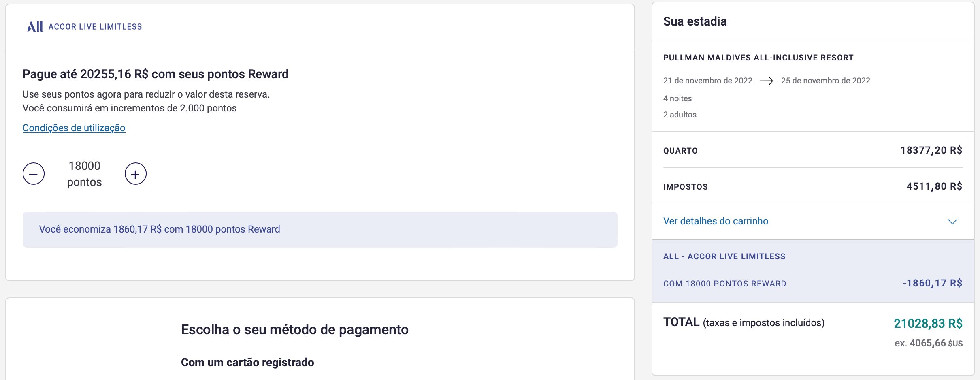The image size is (980, 380).
Task: Click the 18000 pontos value
Action: pyautogui.click(x=84, y=174)
